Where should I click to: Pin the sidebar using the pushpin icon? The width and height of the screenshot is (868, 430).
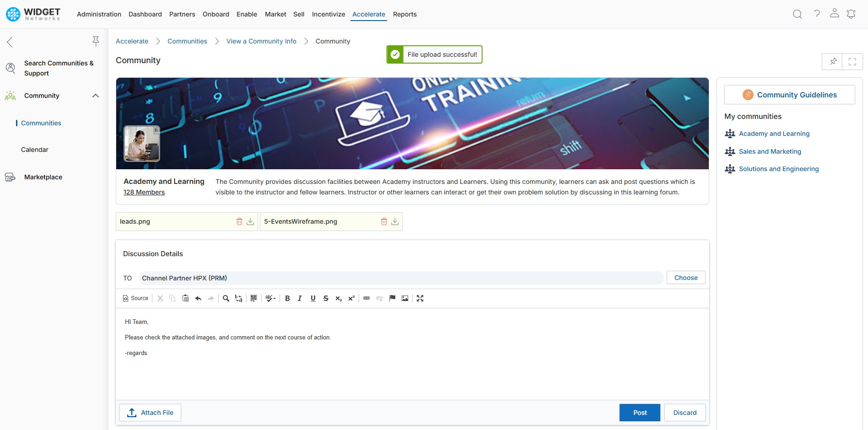click(x=96, y=42)
